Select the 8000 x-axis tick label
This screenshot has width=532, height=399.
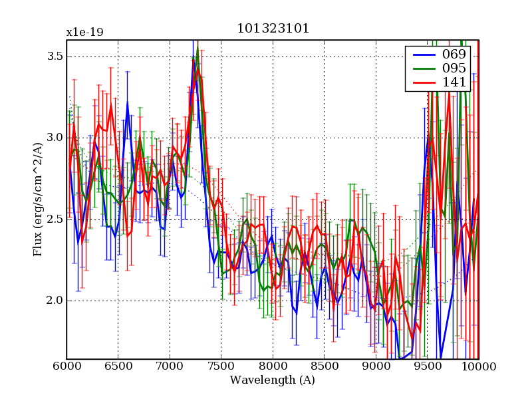(x=273, y=367)
